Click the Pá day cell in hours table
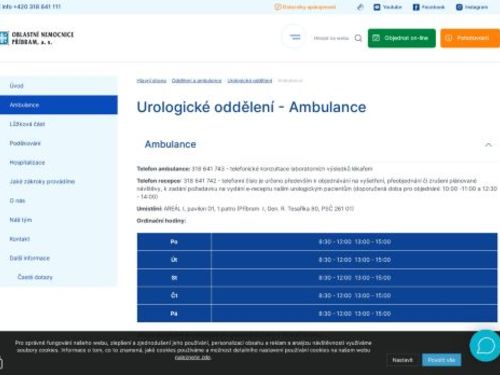The image size is (500, 375). click(174, 314)
